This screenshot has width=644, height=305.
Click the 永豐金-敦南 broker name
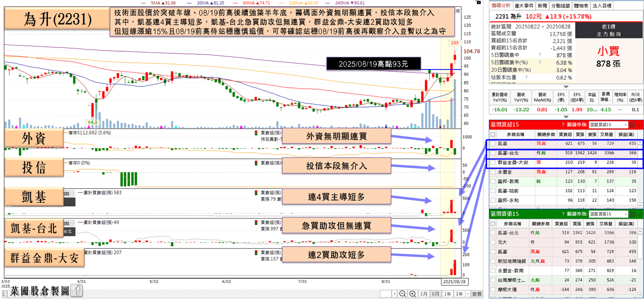(x=510, y=270)
